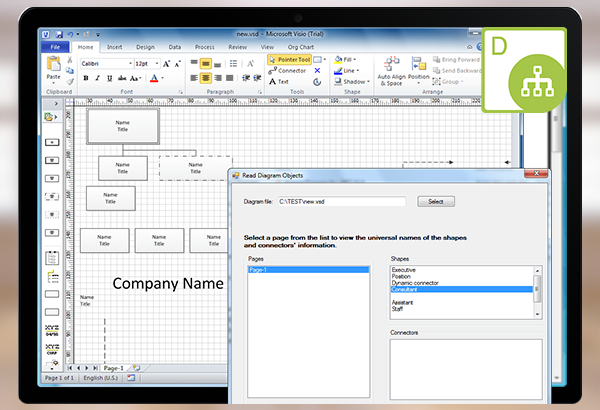Select Consultant in the Shapes list
Image resolution: width=600 pixels, height=410 pixels.
[x=461, y=289]
